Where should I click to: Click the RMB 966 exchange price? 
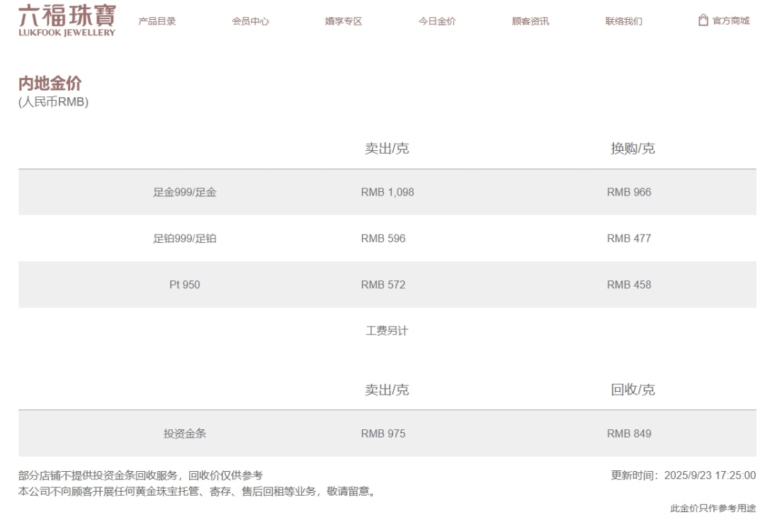point(628,192)
